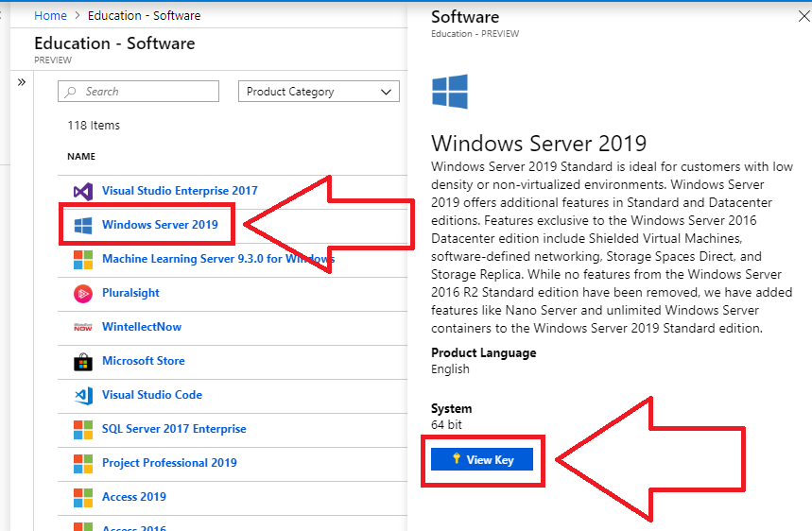Click the Education - Software page title
The width and height of the screenshot is (812, 531).
coord(114,43)
